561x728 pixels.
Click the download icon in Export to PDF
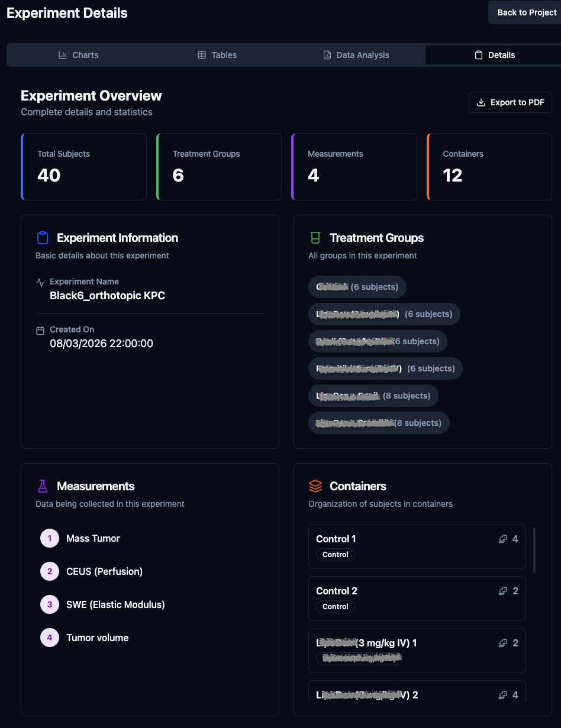(x=481, y=102)
